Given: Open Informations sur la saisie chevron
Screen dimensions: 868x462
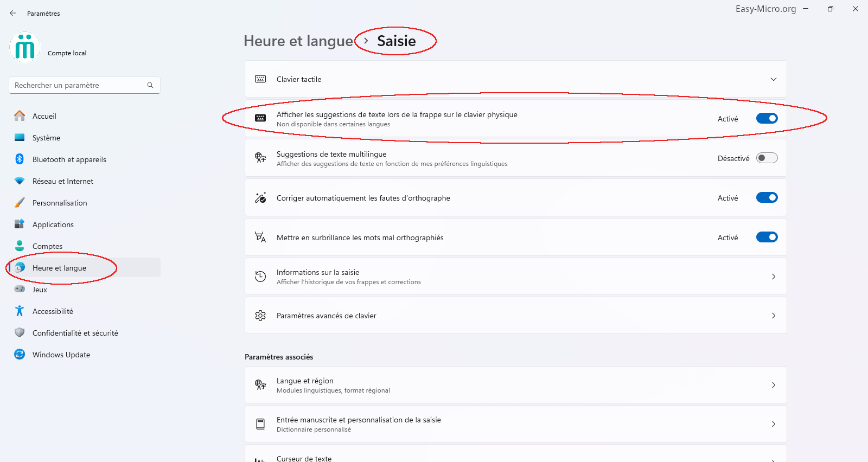Looking at the screenshot, I should pos(774,277).
